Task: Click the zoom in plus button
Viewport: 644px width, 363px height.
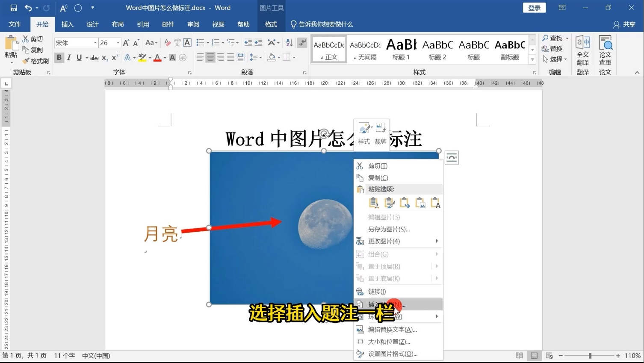Action: 618,356
